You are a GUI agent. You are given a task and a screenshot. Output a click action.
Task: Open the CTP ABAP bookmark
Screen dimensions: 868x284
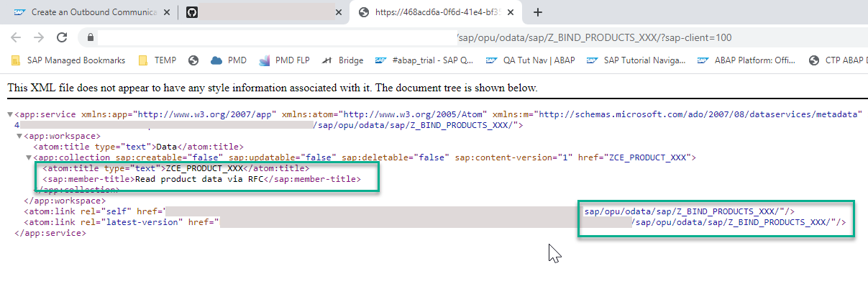point(839,60)
